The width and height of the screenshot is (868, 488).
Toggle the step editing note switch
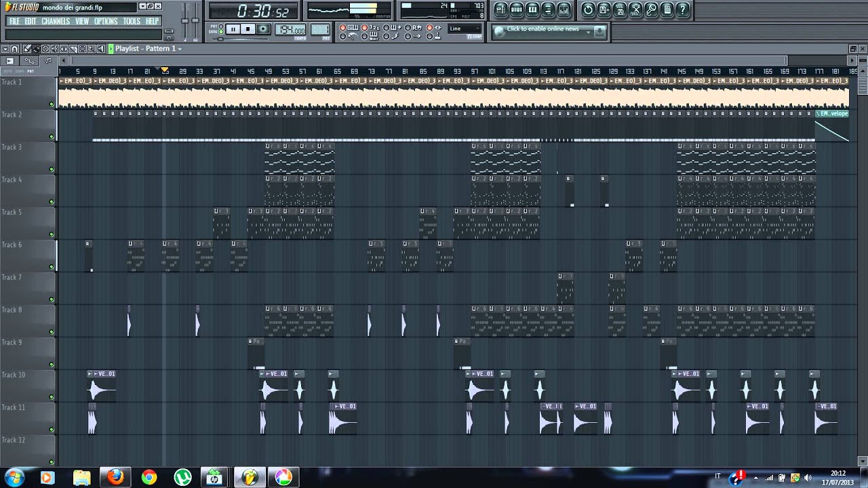[x=386, y=36]
